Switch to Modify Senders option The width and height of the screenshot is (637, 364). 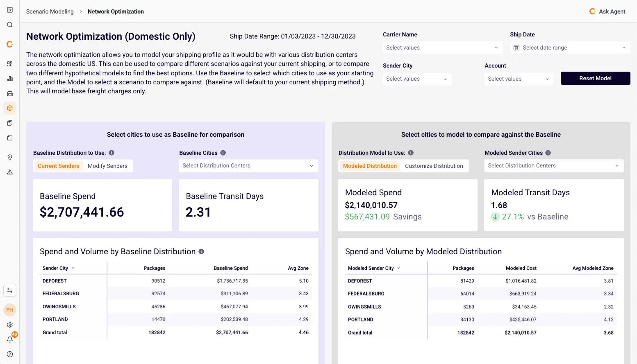107,166
